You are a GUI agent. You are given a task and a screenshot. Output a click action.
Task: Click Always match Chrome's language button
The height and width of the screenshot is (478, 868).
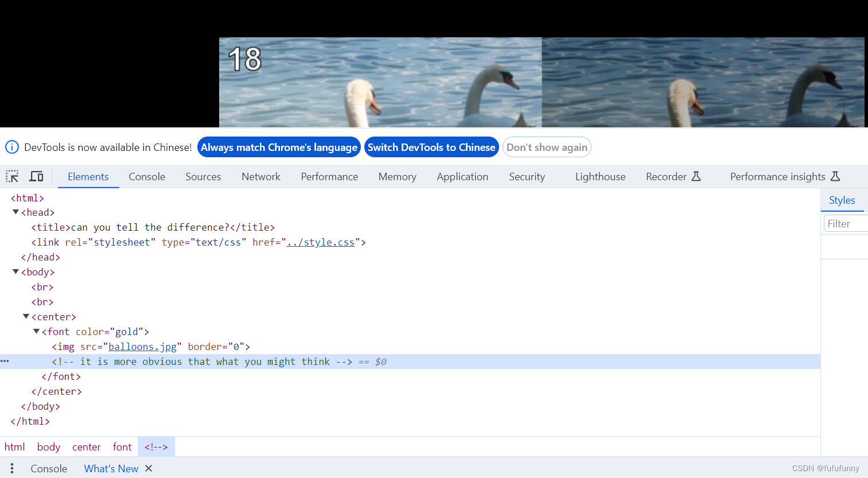click(x=279, y=147)
